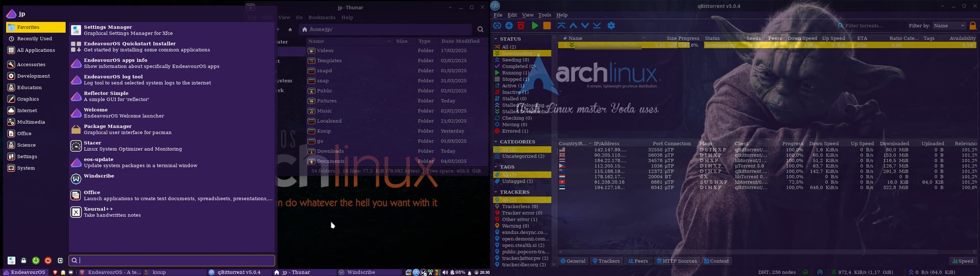Open the Edit menu in qBittorrent
The image size is (980, 276).
tap(512, 15)
